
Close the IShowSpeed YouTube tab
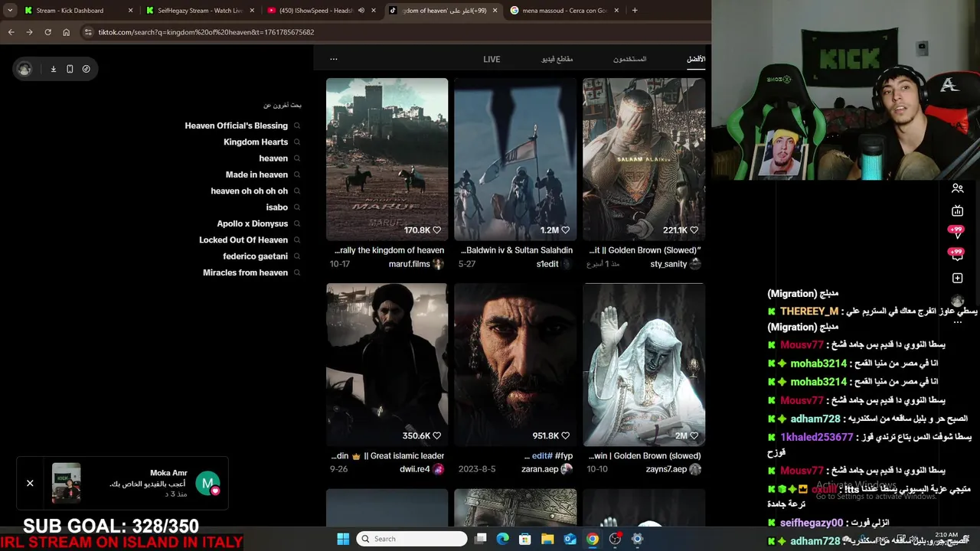374,11
